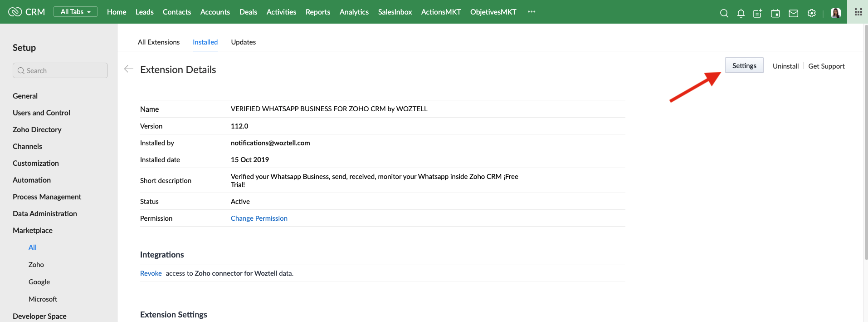This screenshot has height=322, width=868.
Task: Open the more tabs ellipsis menu
Action: [x=532, y=12]
